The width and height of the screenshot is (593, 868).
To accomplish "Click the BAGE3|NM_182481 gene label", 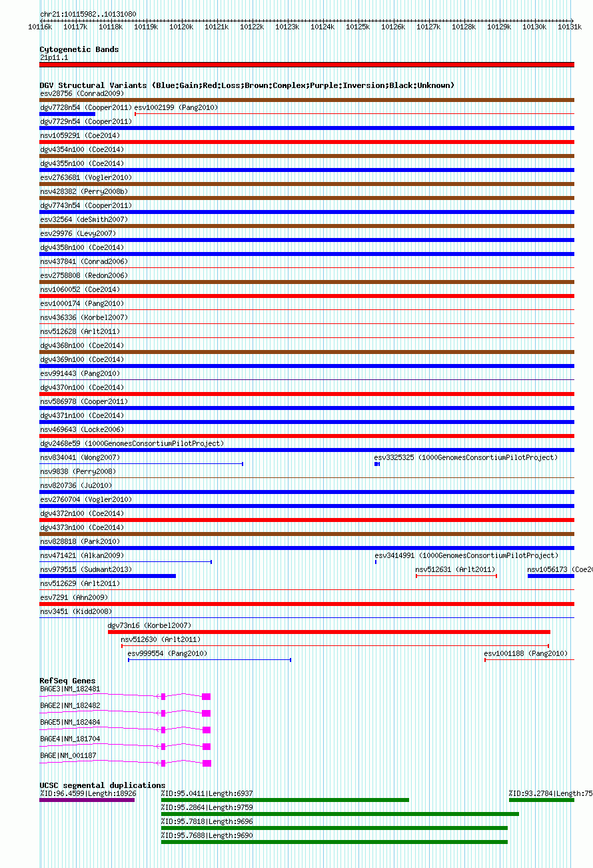I will pyautogui.click(x=70, y=689).
